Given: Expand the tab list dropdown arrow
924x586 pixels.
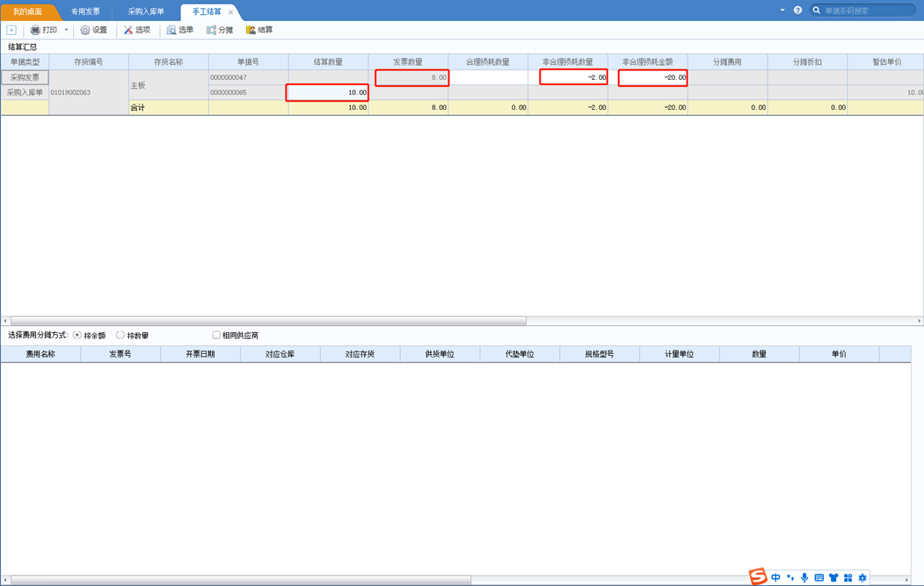Looking at the screenshot, I should pyautogui.click(x=782, y=10).
